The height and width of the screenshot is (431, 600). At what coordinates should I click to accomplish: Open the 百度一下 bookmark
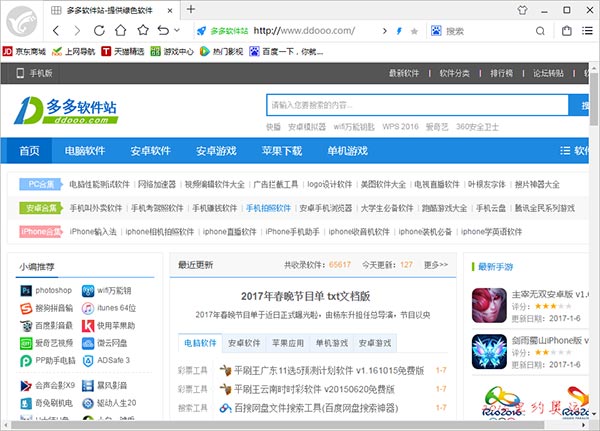pyautogui.click(x=286, y=51)
